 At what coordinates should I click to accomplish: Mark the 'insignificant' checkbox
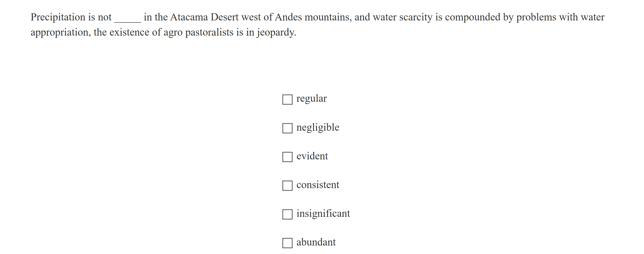[287, 214]
